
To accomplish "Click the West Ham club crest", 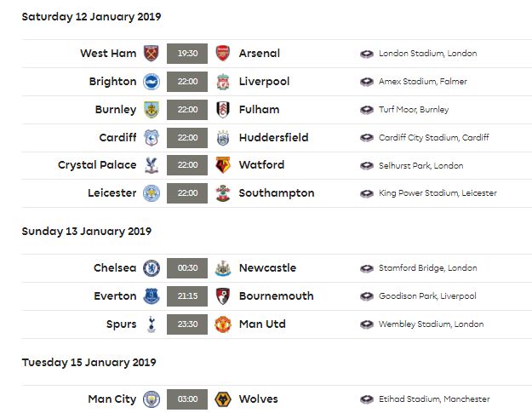I will click(152, 54).
